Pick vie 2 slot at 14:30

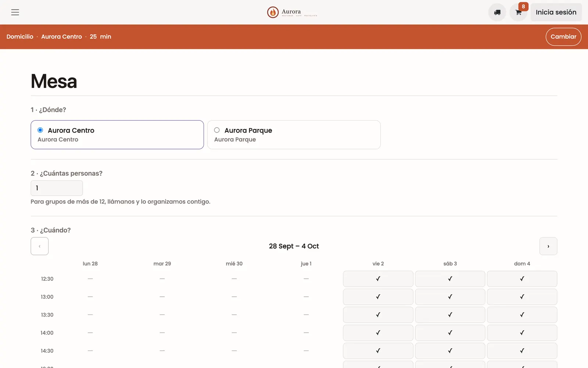coord(378,351)
